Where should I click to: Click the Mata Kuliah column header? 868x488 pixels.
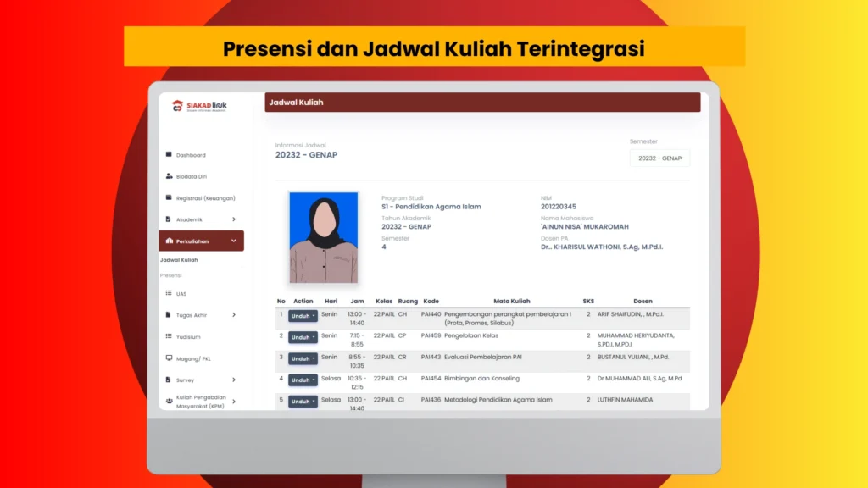(511, 301)
